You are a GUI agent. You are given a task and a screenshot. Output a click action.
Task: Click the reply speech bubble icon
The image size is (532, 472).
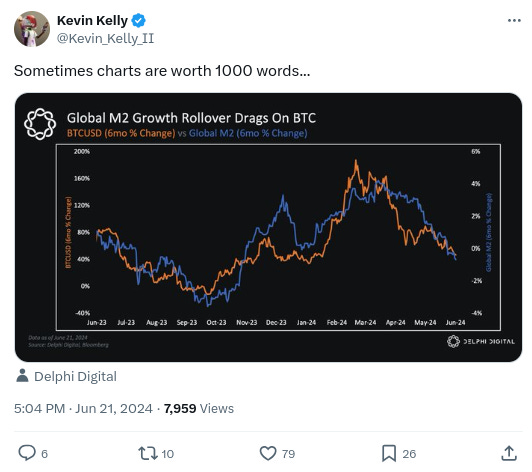click(26, 453)
